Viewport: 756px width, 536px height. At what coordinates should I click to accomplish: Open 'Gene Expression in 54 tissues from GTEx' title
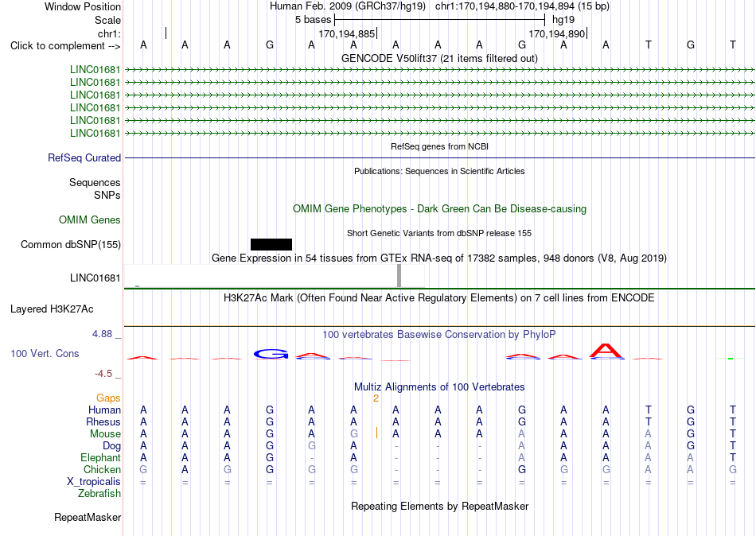439,258
